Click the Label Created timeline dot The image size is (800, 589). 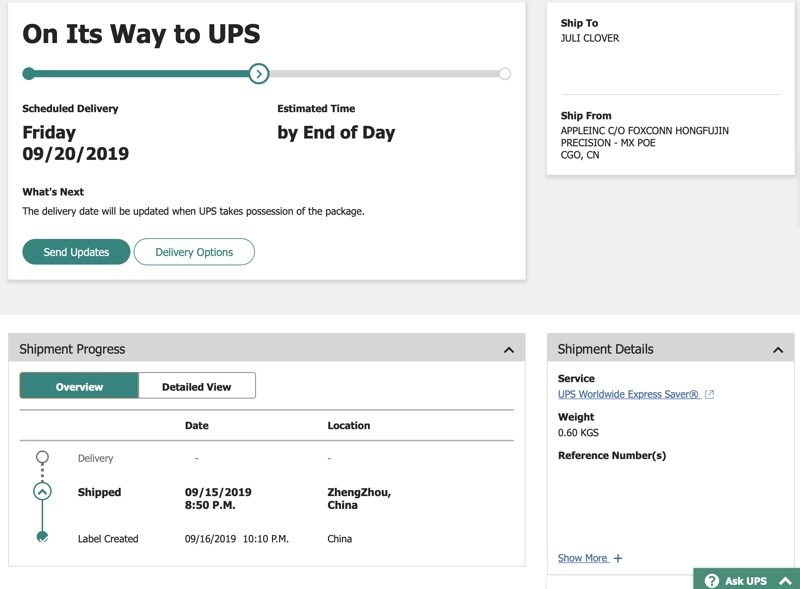42,537
